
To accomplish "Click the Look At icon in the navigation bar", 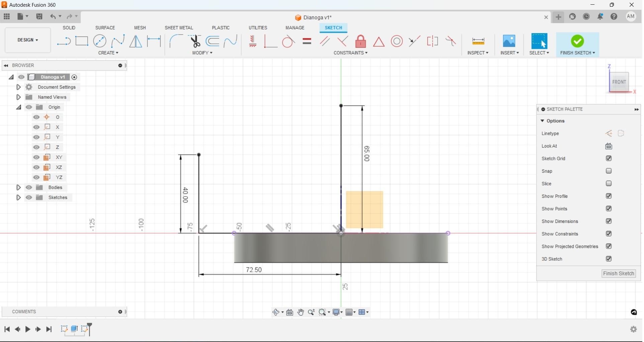I will click(290, 312).
